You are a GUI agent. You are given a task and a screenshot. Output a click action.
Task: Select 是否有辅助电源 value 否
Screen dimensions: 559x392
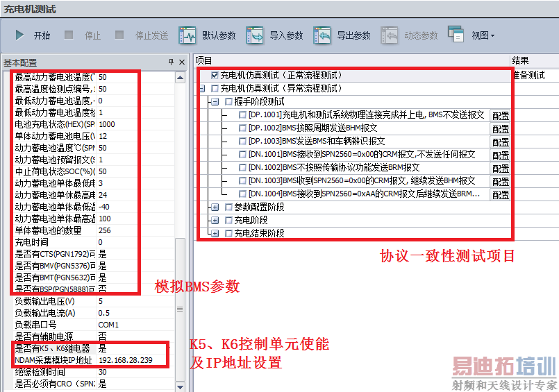pos(135,336)
